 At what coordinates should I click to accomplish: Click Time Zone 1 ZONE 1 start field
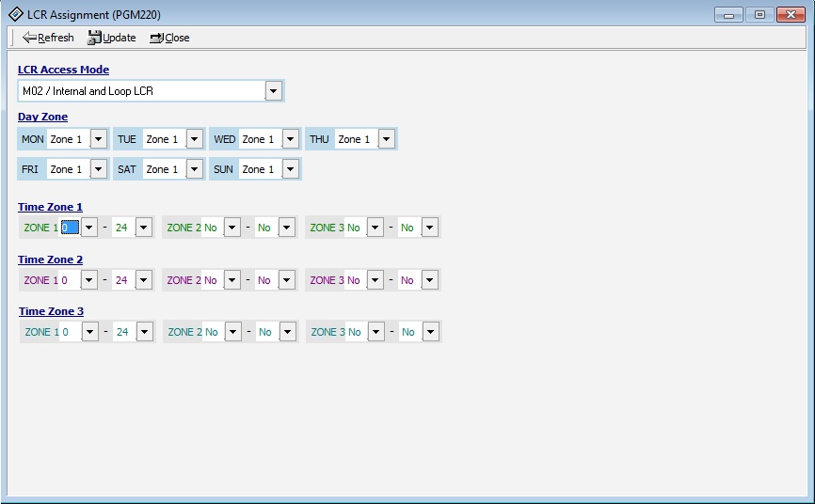coord(70,228)
